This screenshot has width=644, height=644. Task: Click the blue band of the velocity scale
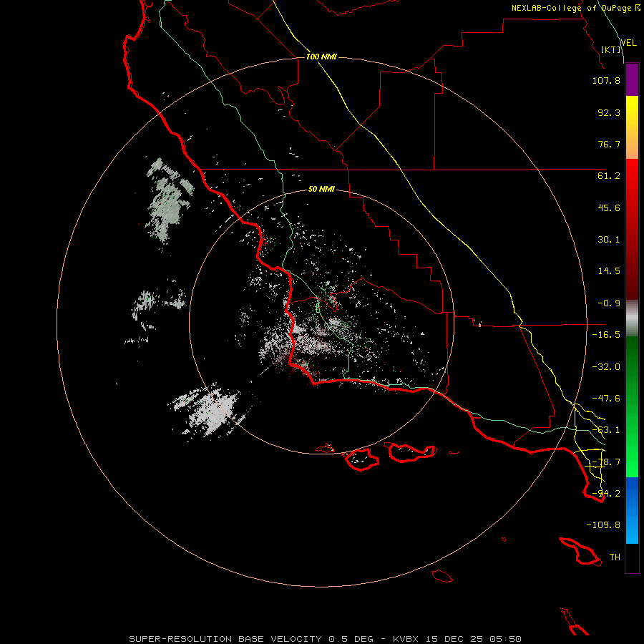[632, 510]
